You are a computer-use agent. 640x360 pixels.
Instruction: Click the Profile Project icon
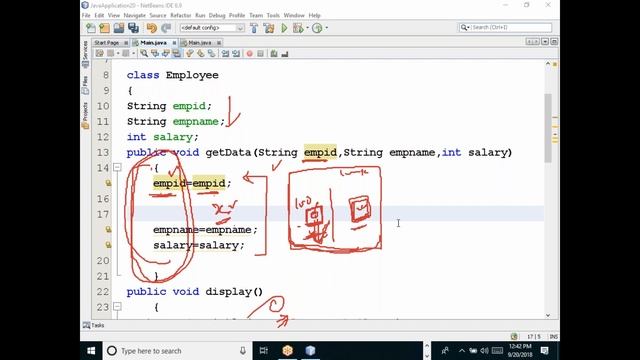pos(317,28)
